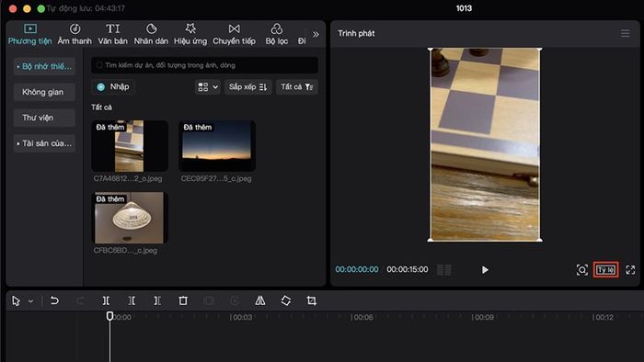Viewport: 644px width, 362px height.
Task: Select the mirror flip tool
Action: point(260,301)
